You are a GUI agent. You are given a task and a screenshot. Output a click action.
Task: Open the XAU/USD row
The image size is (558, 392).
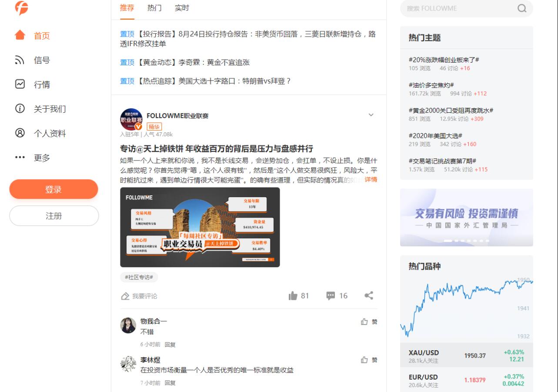click(x=467, y=355)
